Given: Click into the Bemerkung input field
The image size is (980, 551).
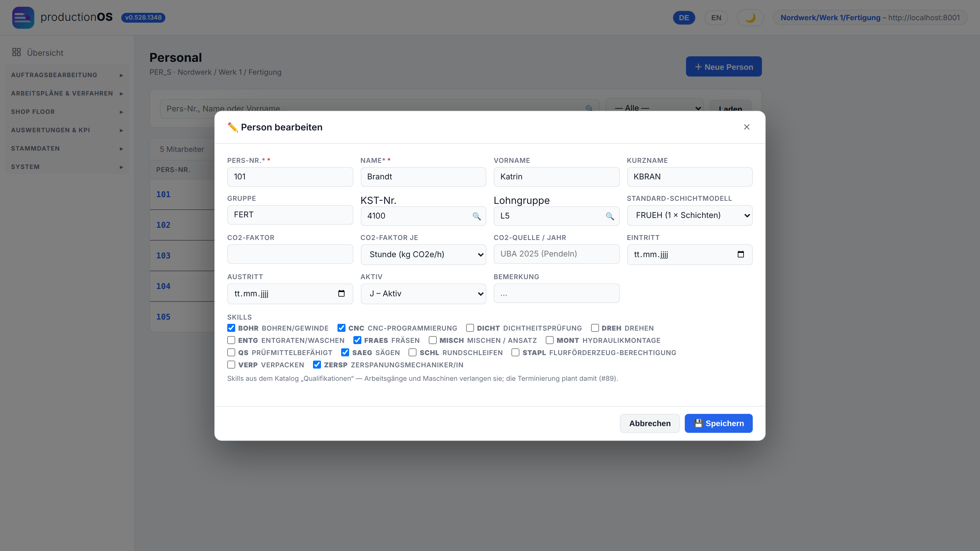Looking at the screenshot, I should click(x=556, y=293).
